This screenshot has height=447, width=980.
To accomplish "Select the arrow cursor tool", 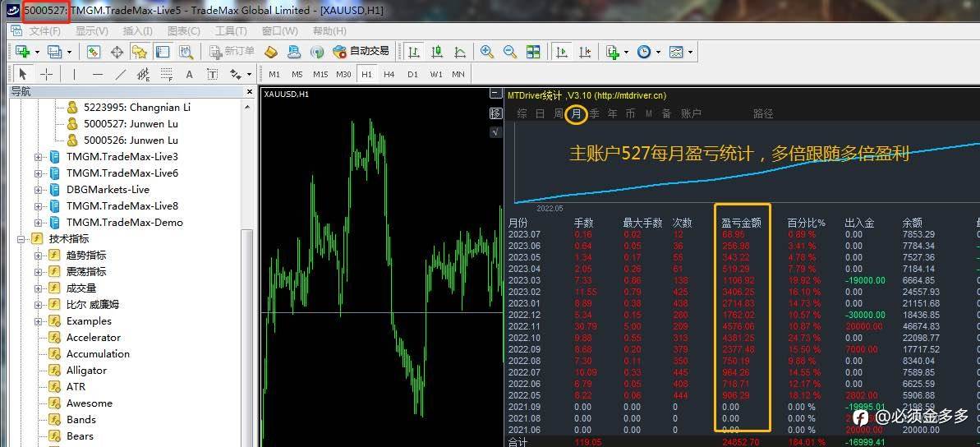I will tap(23, 75).
